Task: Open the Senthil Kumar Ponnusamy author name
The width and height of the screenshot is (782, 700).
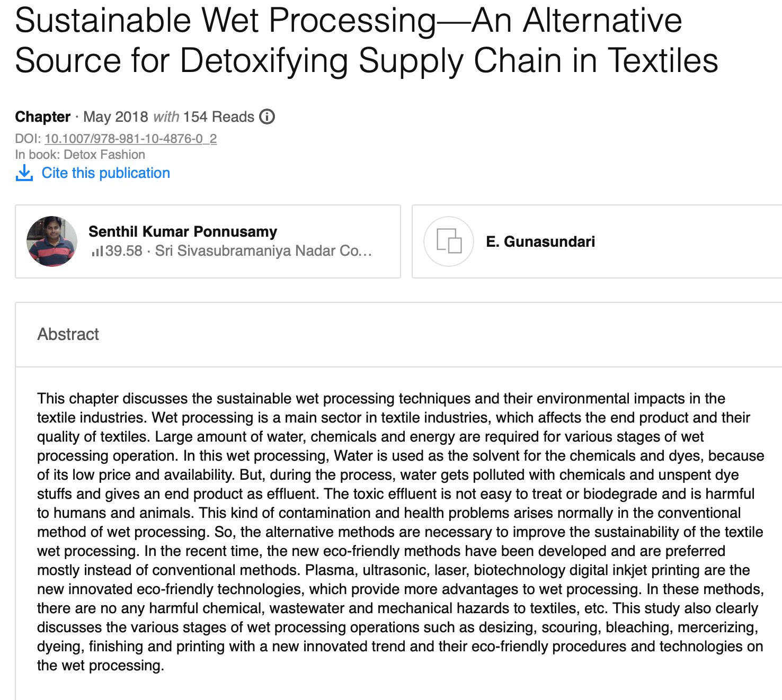Action: pos(183,231)
